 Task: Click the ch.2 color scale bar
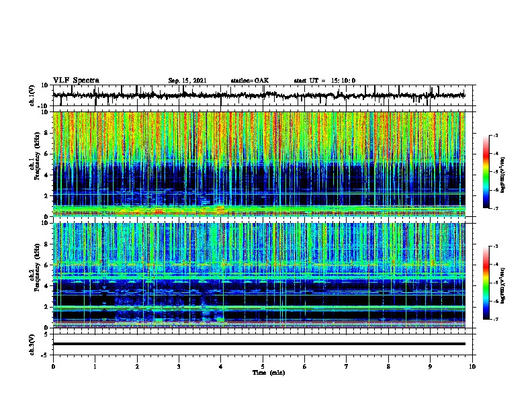pos(486,283)
